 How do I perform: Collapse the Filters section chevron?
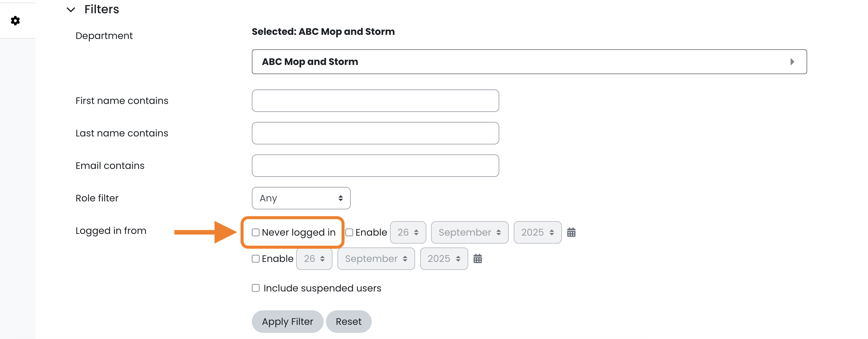pyautogui.click(x=71, y=9)
